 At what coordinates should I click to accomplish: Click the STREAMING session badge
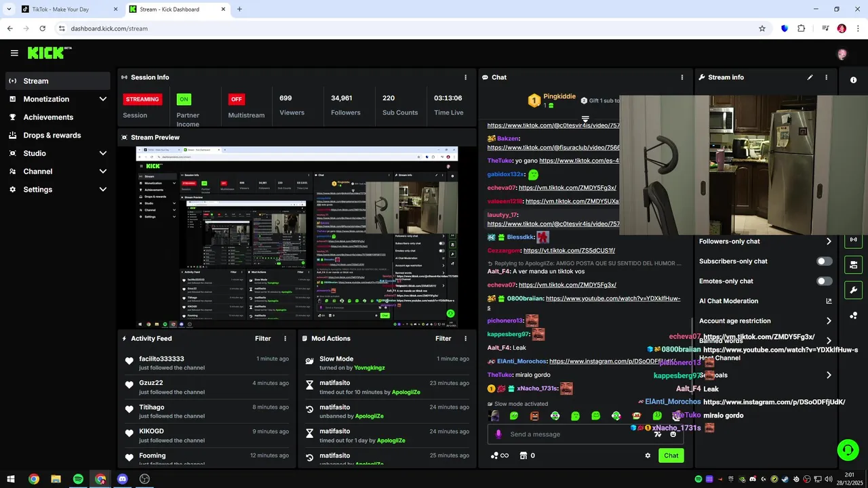(x=142, y=99)
